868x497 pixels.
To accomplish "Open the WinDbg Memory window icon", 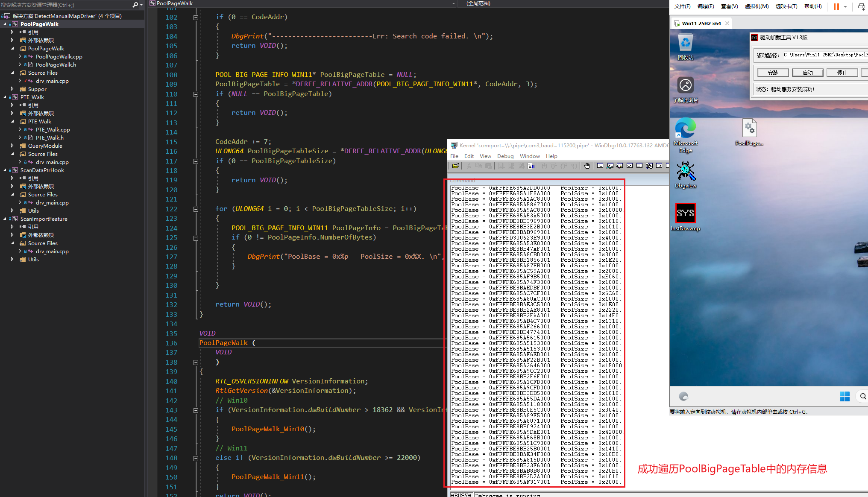I will coord(639,166).
